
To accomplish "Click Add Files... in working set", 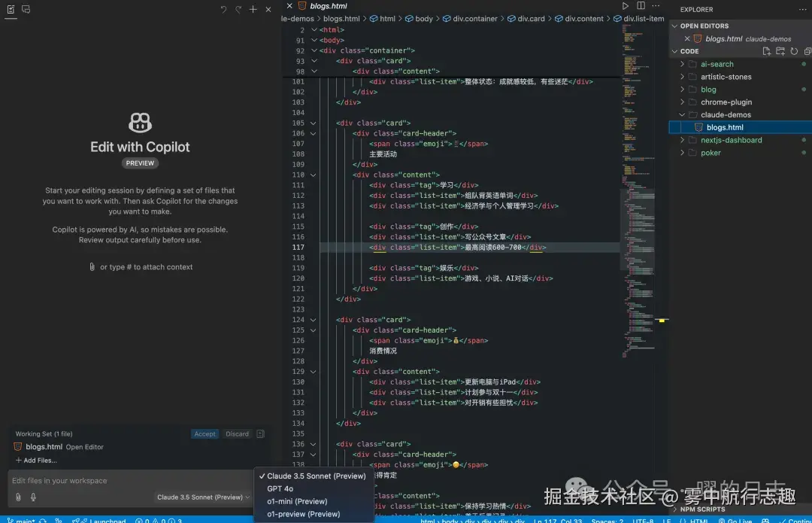I will (x=36, y=461).
